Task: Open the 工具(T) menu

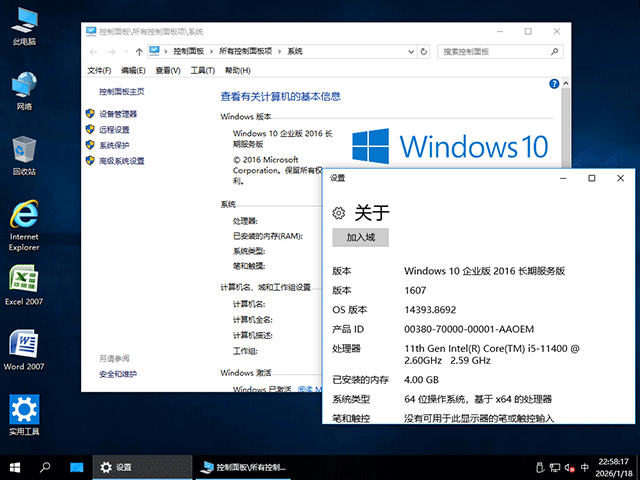Action: tap(202, 70)
